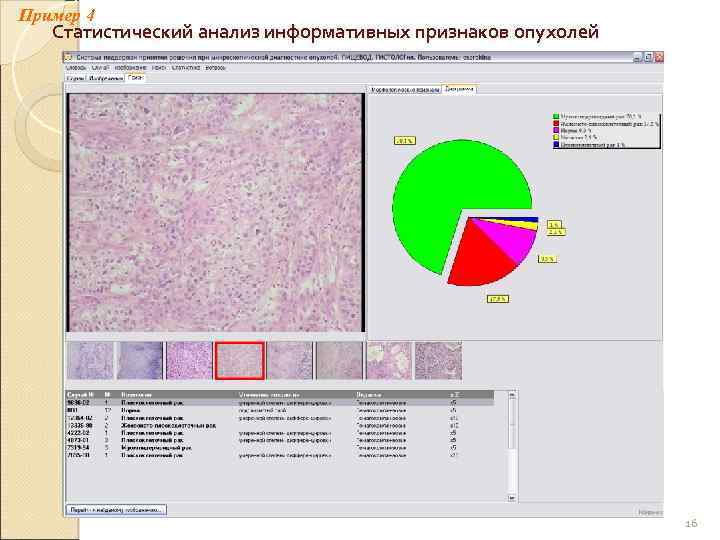
Task: Click the up arrow of the table scrollbar
Action: tap(512, 394)
